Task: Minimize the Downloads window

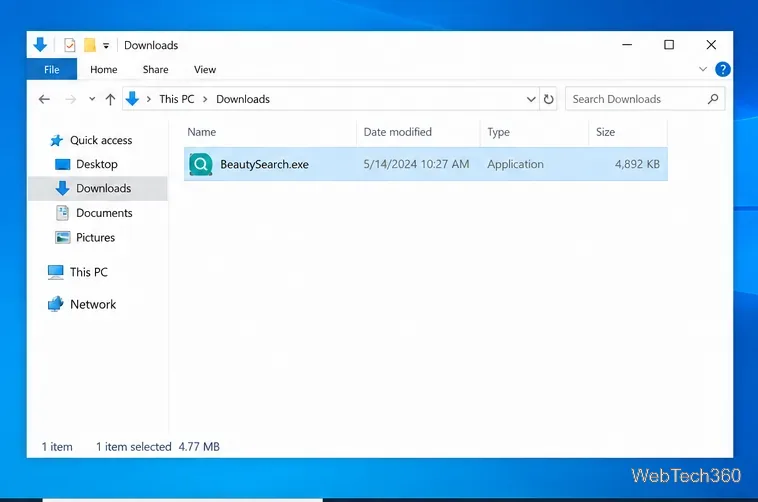Action: (627, 44)
